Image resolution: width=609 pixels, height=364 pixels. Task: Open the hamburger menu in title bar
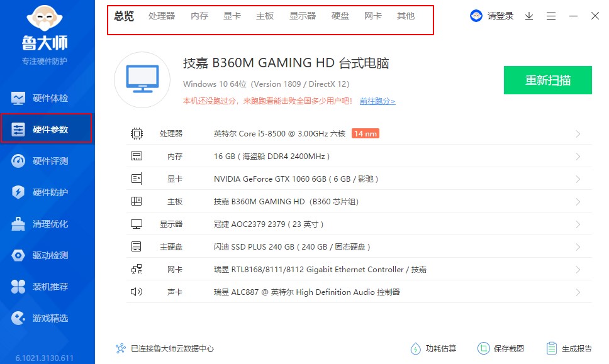tap(550, 16)
